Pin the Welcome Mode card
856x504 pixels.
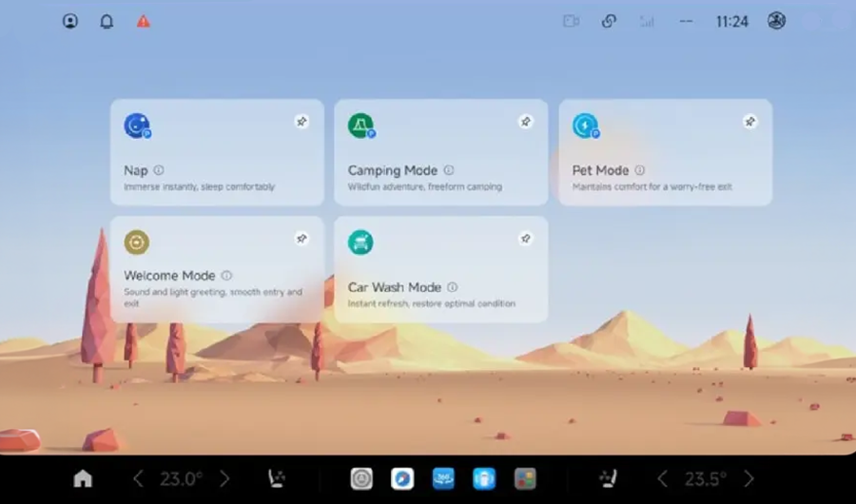pos(302,239)
